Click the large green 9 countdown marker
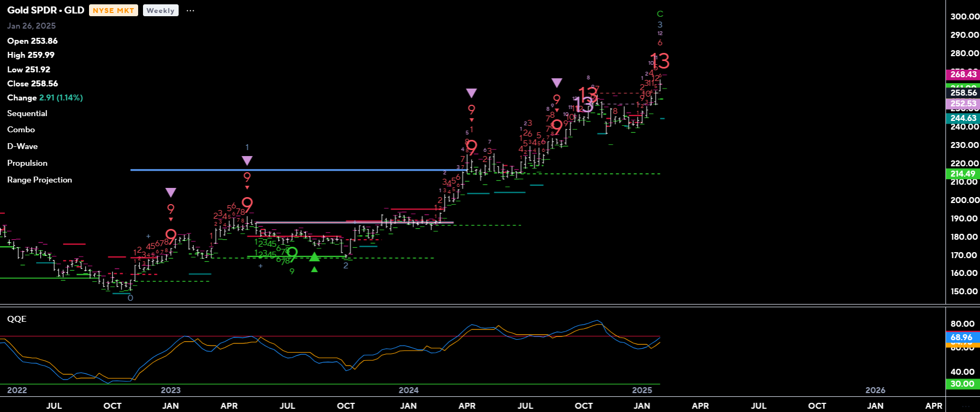 (x=292, y=253)
